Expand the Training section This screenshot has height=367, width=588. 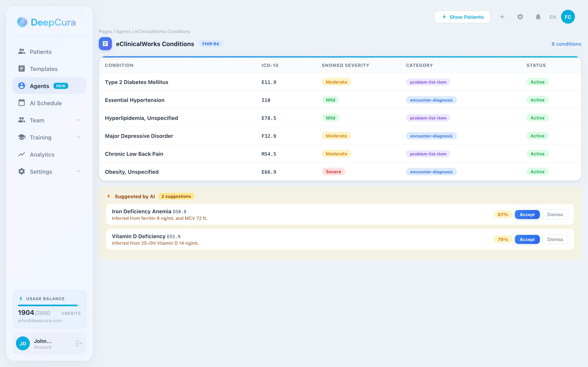tap(78, 137)
